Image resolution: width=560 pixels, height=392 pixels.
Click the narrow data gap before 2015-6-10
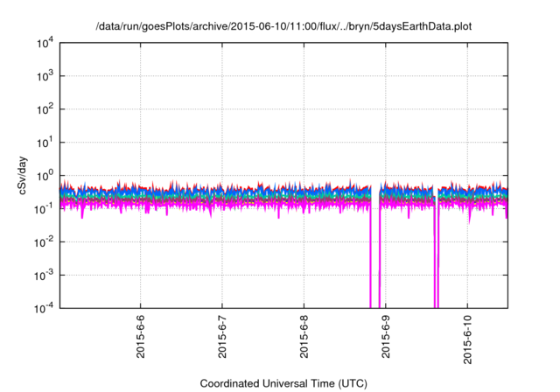tap(436, 247)
